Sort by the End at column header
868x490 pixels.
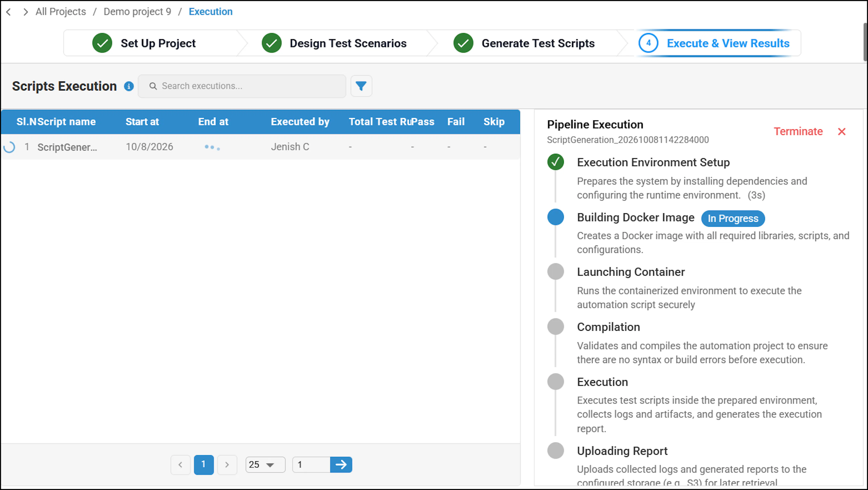point(213,122)
